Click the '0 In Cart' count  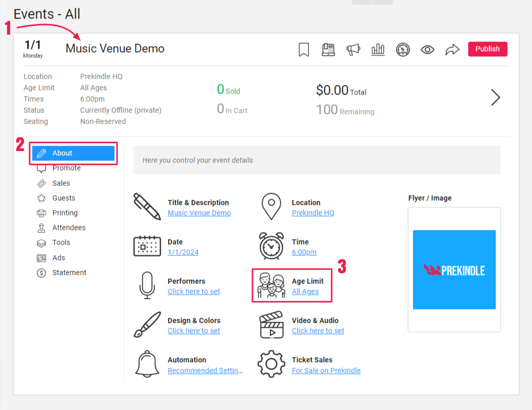click(x=232, y=109)
